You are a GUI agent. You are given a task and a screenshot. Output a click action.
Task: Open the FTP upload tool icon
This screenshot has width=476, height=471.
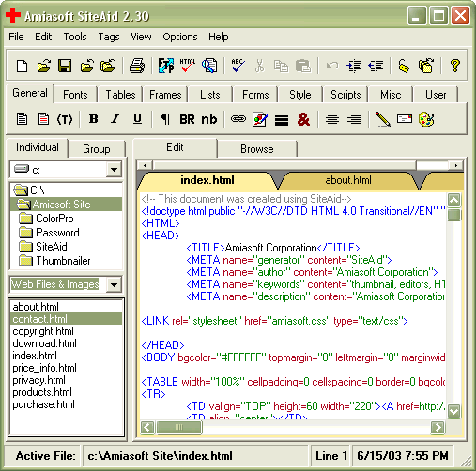(166, 66)
